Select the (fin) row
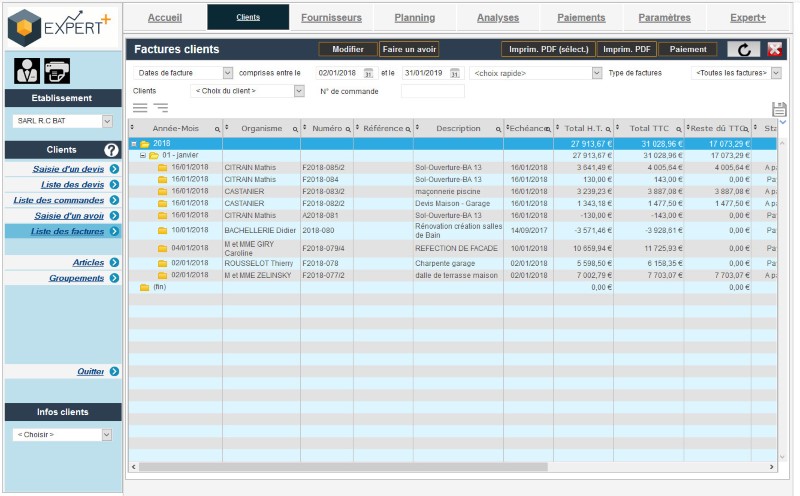 (x=452, y=287)
